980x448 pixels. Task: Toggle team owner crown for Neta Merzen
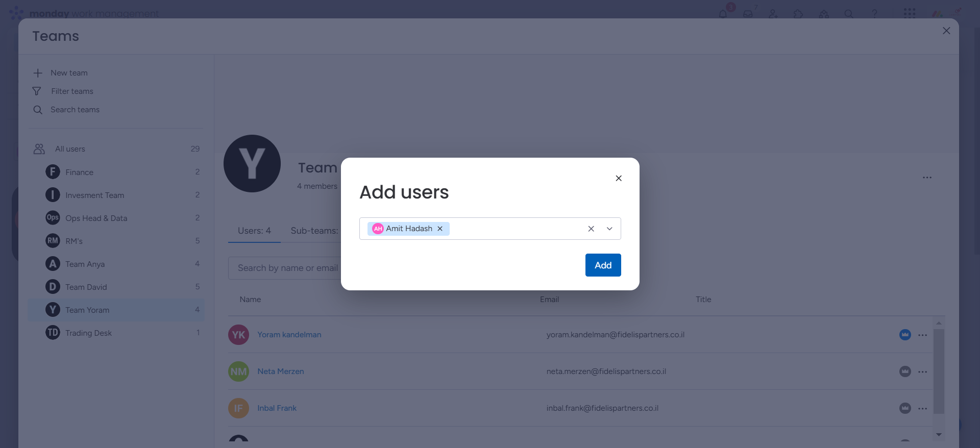click(905, 371)
